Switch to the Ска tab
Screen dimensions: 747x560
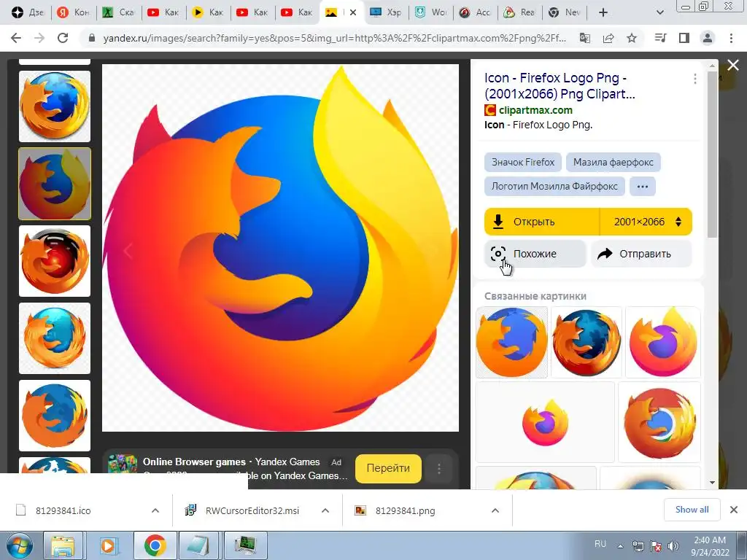pyautogui.click(x=118, y=12)
